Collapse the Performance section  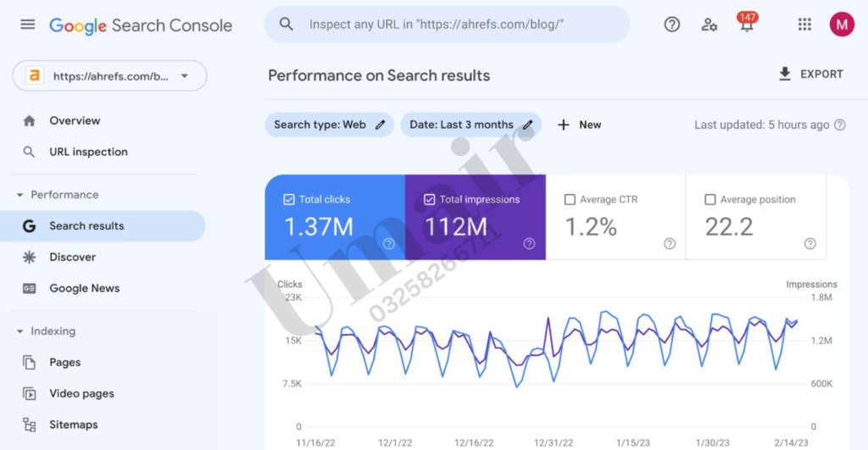(20, 195)
